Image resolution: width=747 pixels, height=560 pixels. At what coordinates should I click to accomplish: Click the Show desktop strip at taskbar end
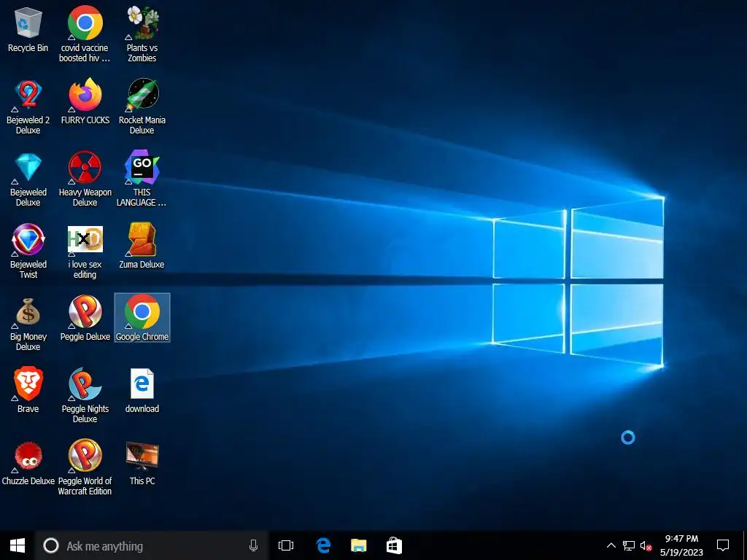[x=745, y=545]
